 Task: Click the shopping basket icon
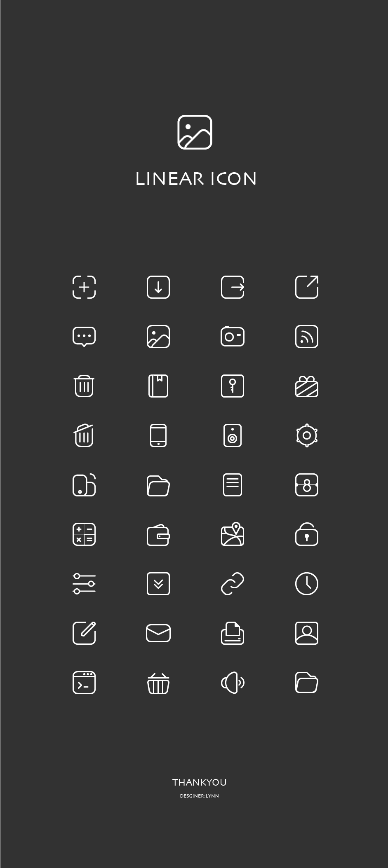coord(158,683)
